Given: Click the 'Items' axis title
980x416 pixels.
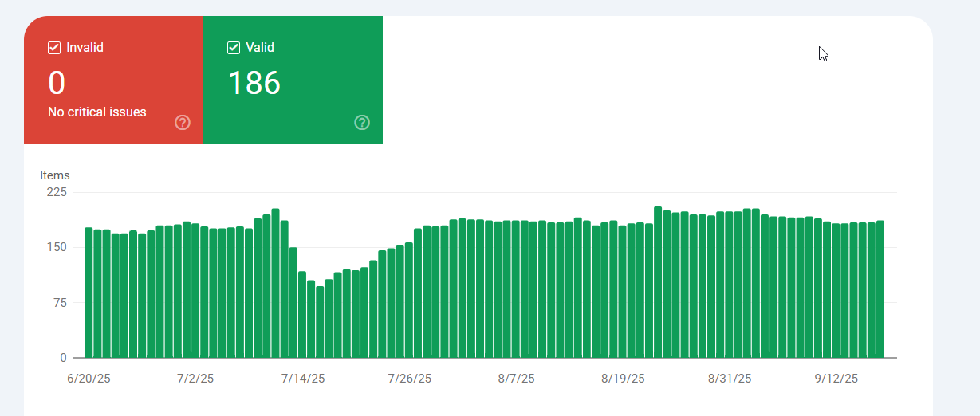Looking at the screenshot, I should (55, 175).
